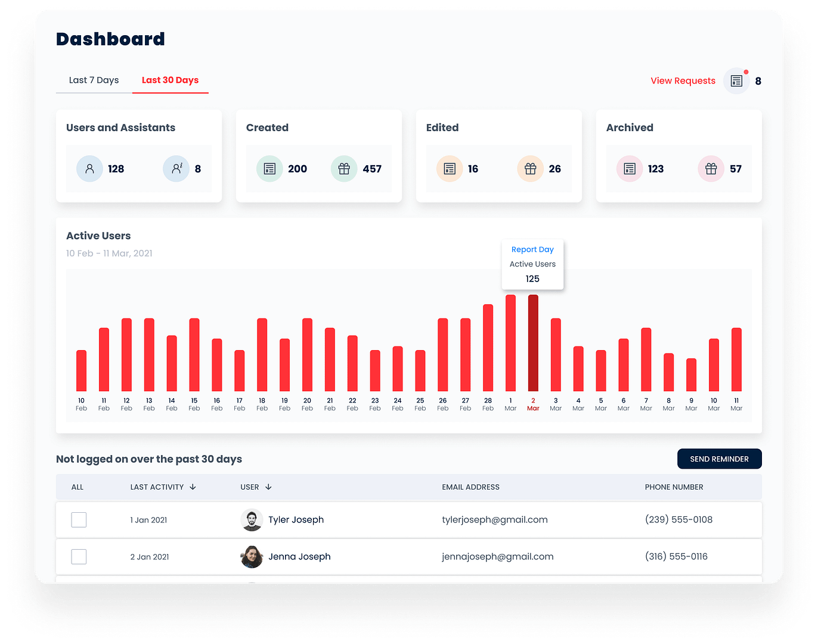The height and width of the screenshot is (644, 818).
Task: Click Jenna Joseph's avatar photo
Action: pyautogui.click(x=252, y=557)
